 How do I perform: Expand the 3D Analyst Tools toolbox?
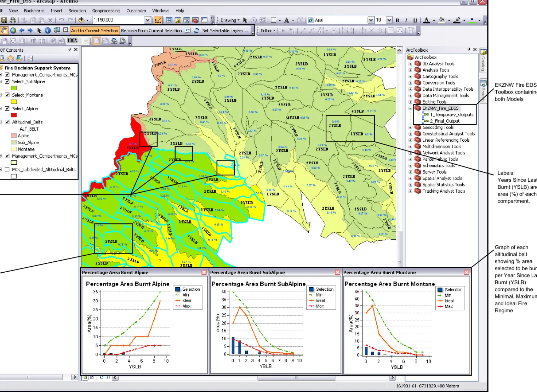coord(410,64)
